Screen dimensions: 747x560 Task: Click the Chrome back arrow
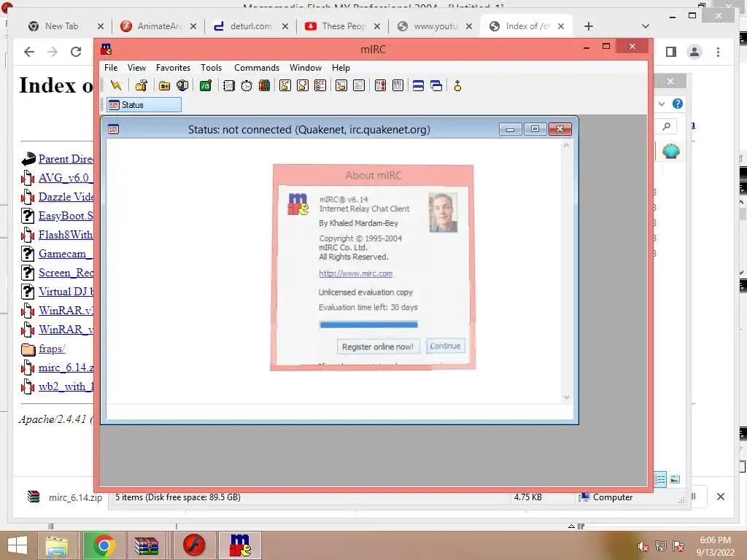29,52
